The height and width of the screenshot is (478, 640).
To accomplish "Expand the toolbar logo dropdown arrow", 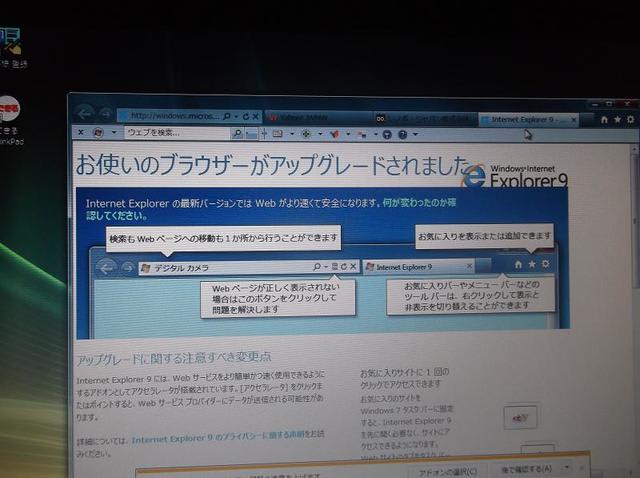I will point(114,132).
